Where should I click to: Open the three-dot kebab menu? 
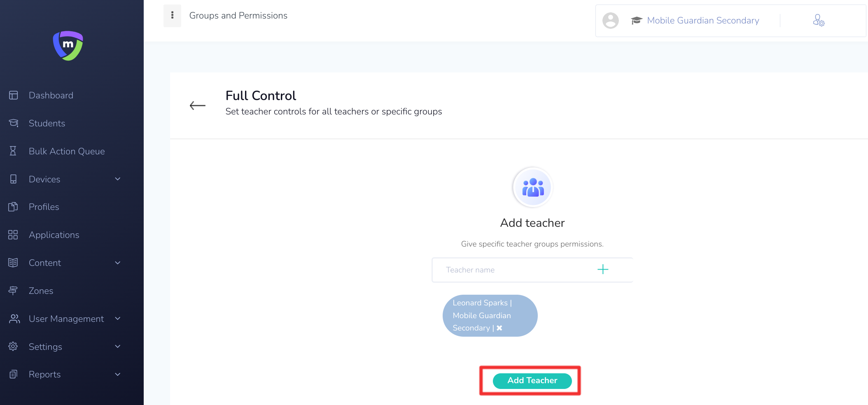coord(172,16)
